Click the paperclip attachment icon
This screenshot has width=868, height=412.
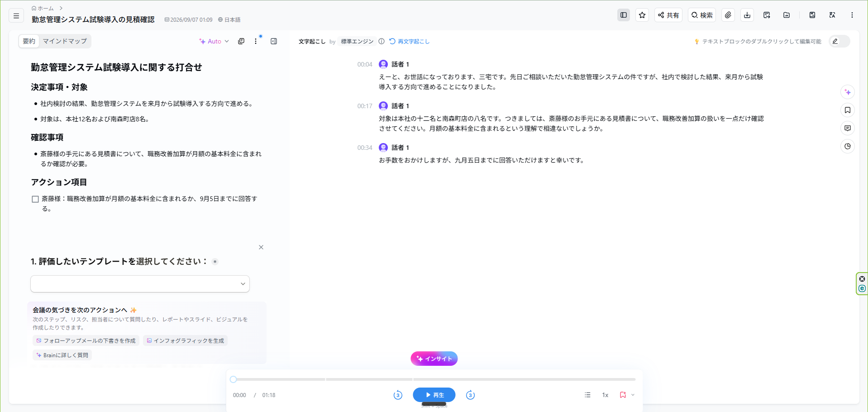pos(728,15)
